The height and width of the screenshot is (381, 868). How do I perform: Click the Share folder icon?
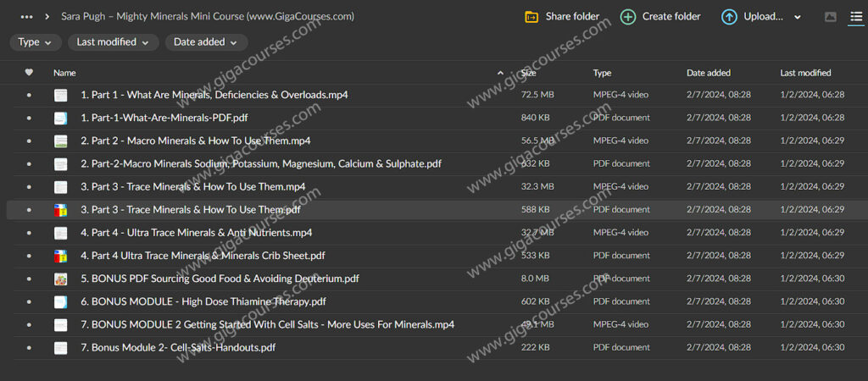coord(531,17)
